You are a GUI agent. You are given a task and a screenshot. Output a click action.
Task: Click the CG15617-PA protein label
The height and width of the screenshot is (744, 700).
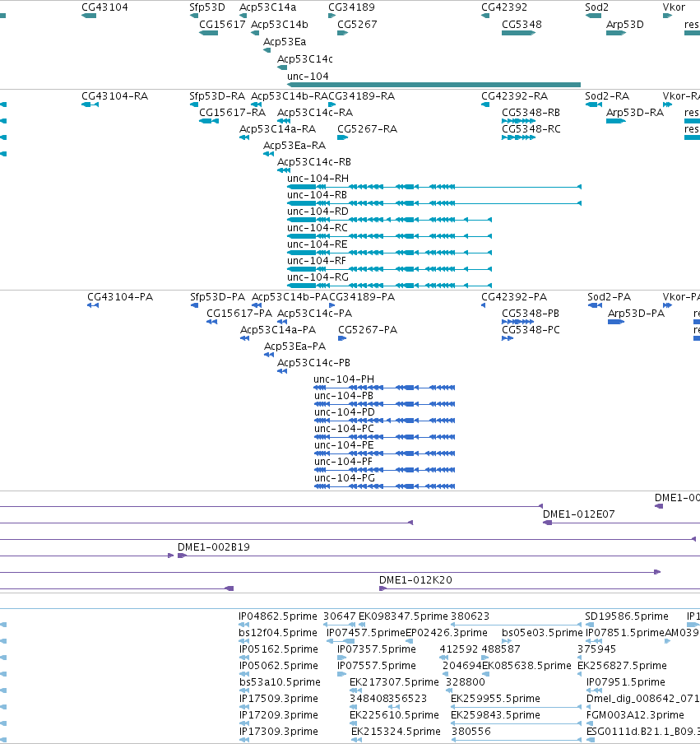(239, 314)
